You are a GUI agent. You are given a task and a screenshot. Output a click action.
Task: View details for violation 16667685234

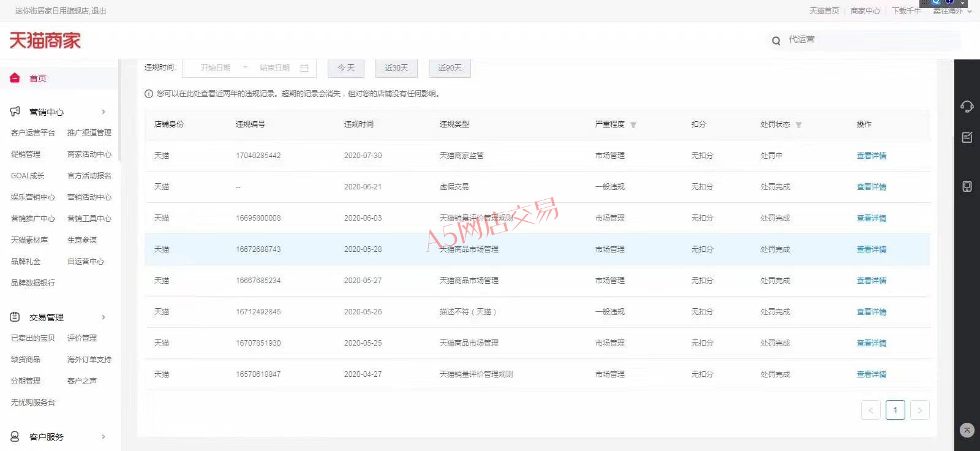point(871,281)
